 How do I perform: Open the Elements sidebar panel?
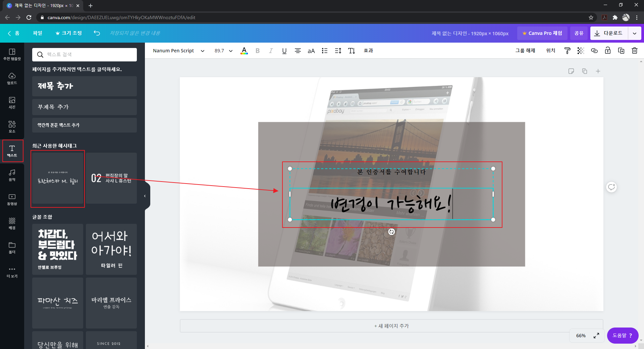[x=12, y=127]
